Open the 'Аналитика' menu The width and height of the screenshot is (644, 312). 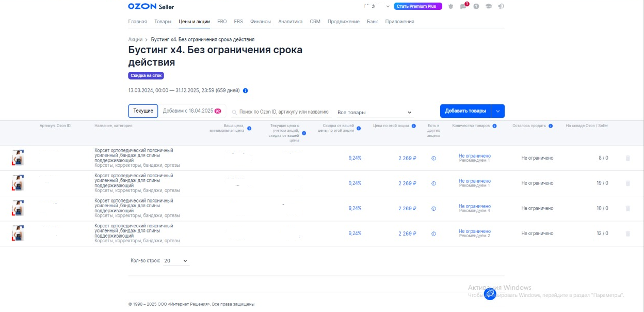click(290, 22)
